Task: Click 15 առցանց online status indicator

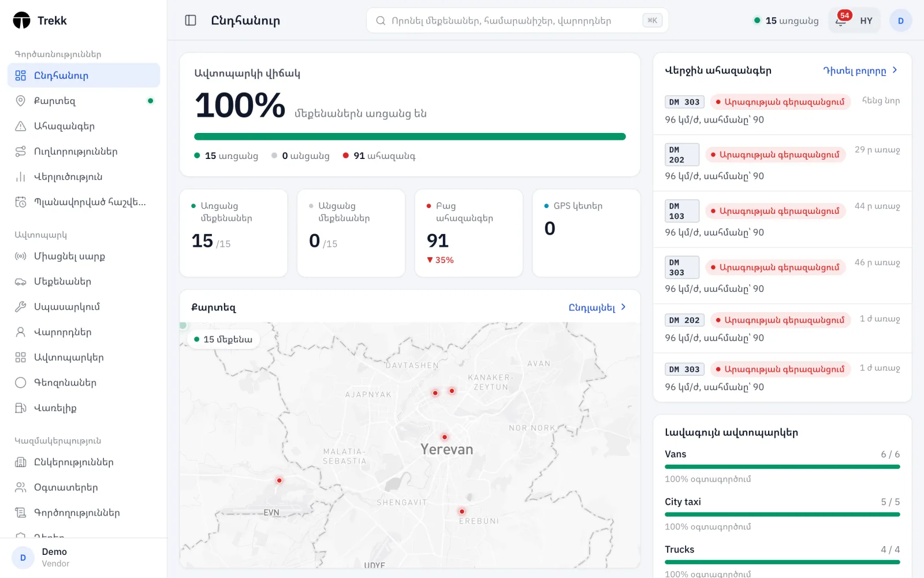Action: [x=786, y=21]
